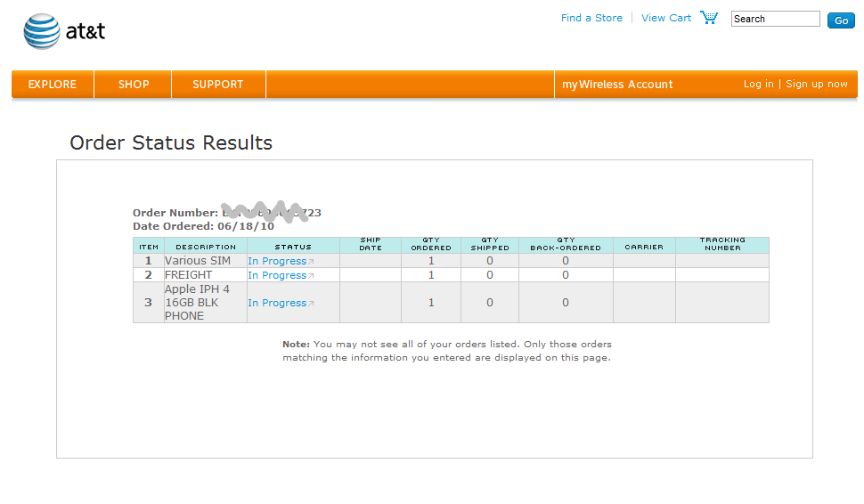Click the STATUS column header
864x504 pixels.
click(x=293, y=247)
